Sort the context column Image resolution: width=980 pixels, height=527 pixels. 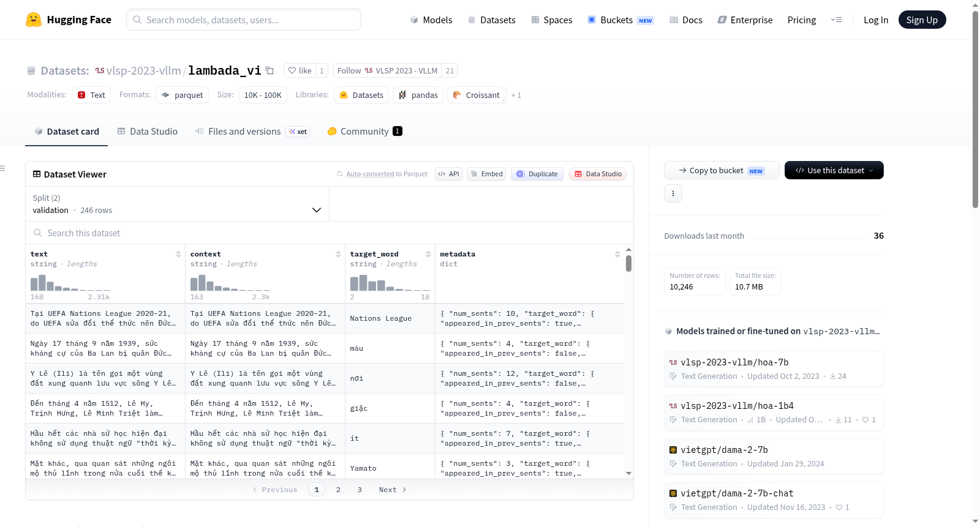click(x=338, y=254)
